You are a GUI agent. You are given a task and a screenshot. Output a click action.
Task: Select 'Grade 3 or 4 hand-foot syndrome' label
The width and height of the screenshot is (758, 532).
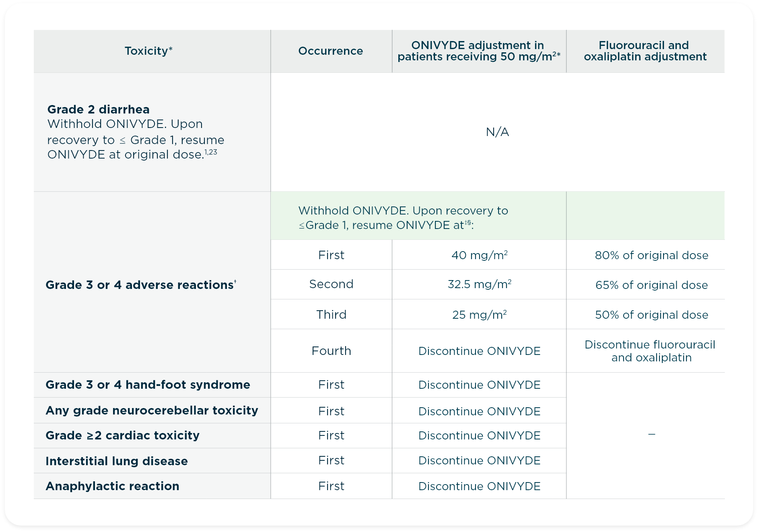[148, 385]
